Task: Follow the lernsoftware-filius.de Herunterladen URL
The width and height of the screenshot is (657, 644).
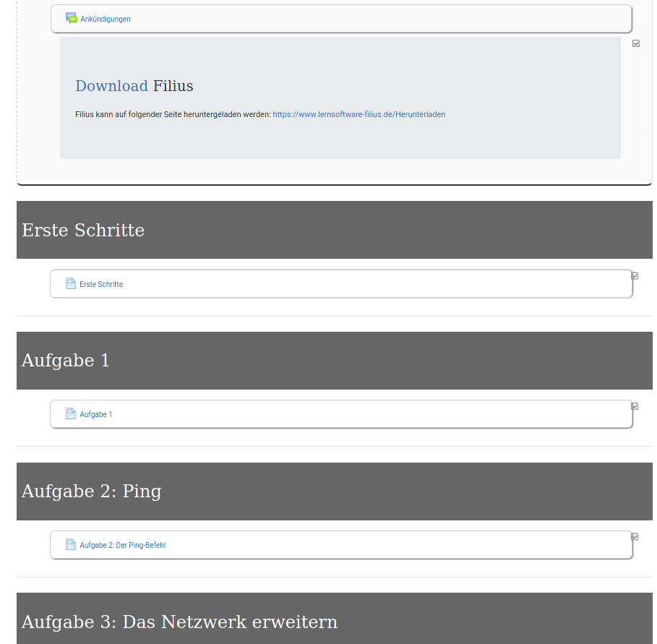Action: click(x=358, y=114)
